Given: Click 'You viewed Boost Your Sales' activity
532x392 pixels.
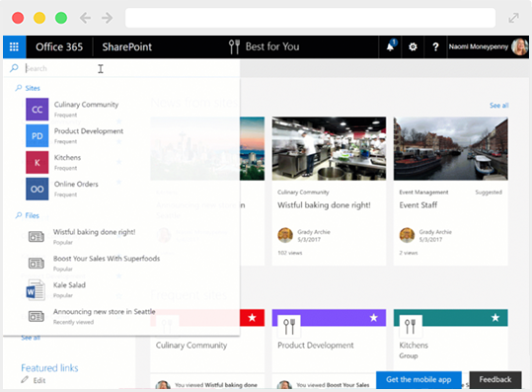Looking at the screenshot, I should (333, 385).
